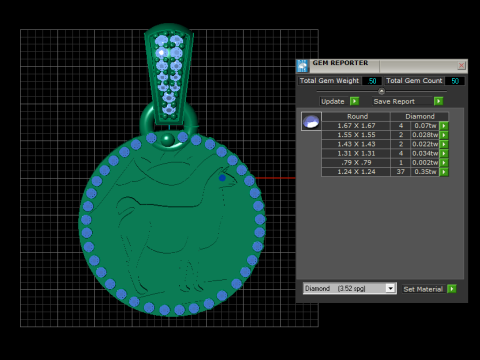The height and width of the screenshot is (360, 480).
Task: Select the round gem shape thumbnail
Action: pyautogui.click(x=311, y=121)
